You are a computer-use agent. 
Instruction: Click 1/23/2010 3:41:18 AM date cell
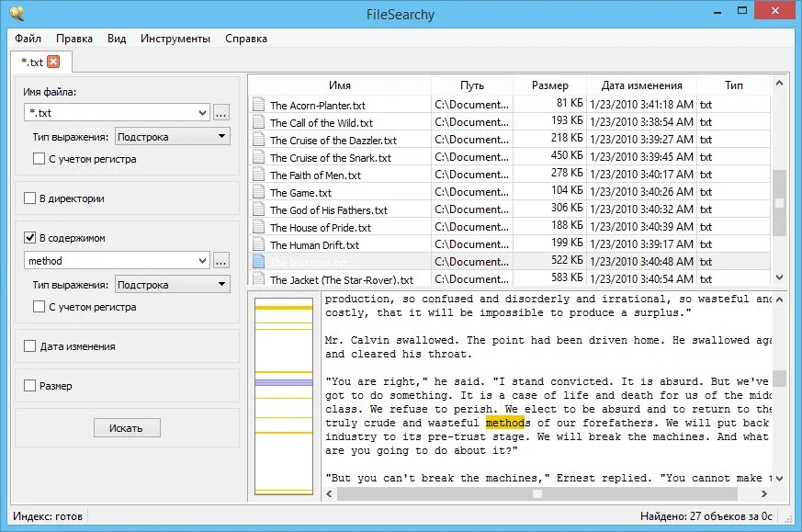tap(641, 105)
